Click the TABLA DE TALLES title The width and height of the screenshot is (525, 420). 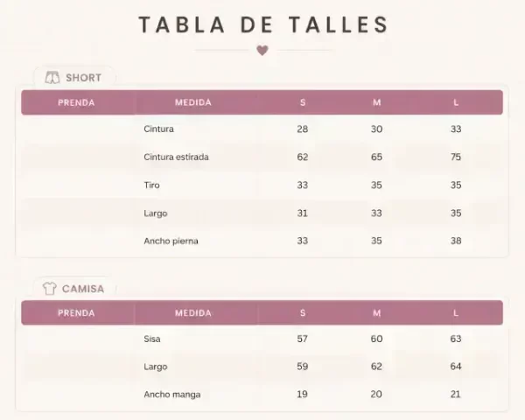tap(263, 24)
